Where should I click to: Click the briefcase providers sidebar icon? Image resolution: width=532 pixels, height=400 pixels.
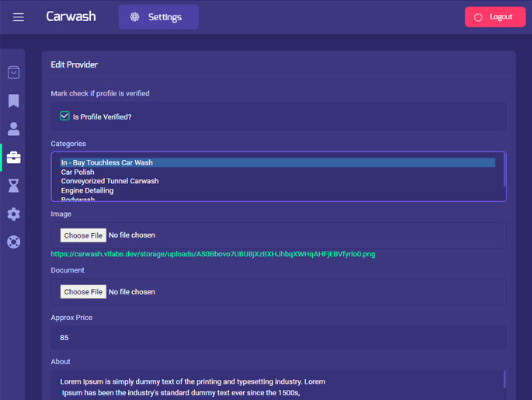[x=13, y=158]
